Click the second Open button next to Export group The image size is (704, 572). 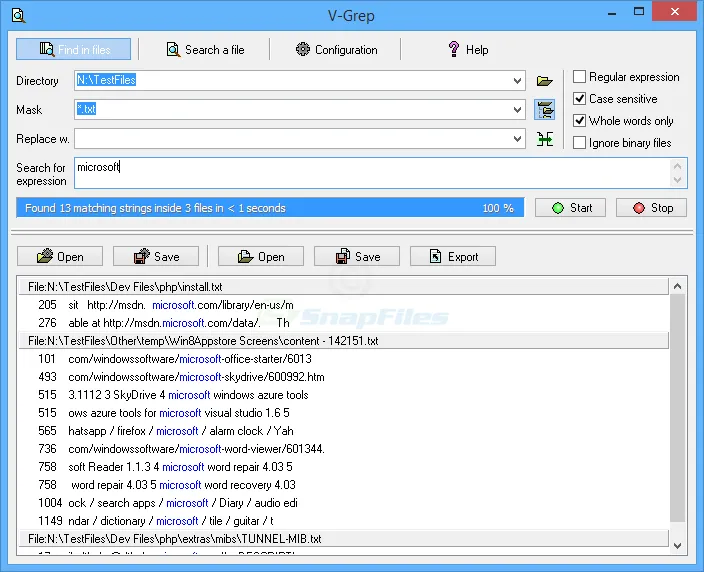(261, 256)
